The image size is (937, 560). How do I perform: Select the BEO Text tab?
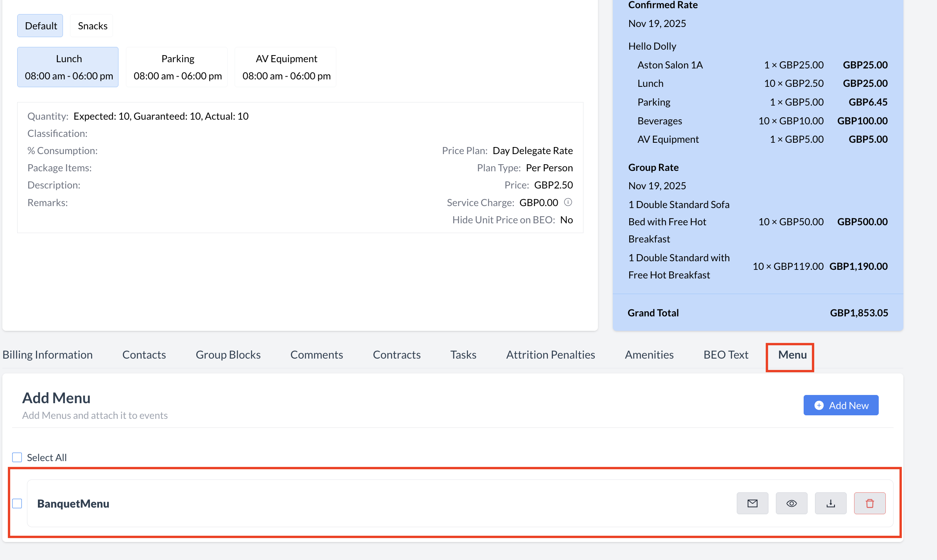pyautogui.click(x=725, y=355)
